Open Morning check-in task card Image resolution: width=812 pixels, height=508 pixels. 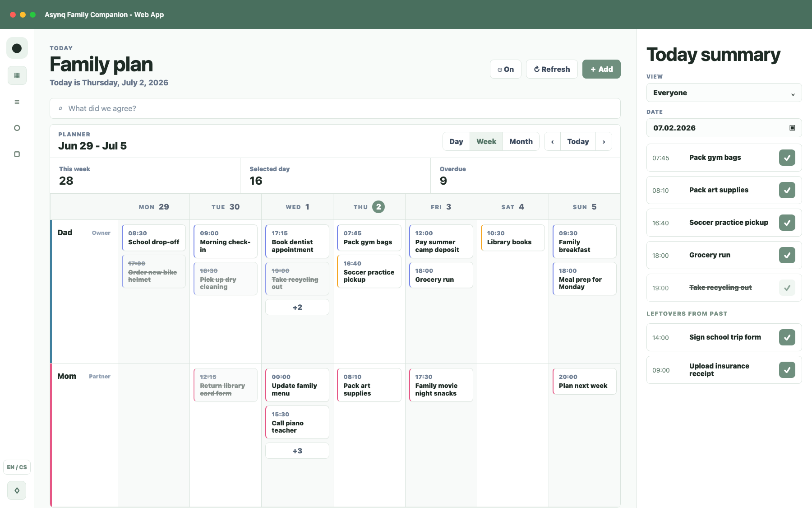pos(226,241)
